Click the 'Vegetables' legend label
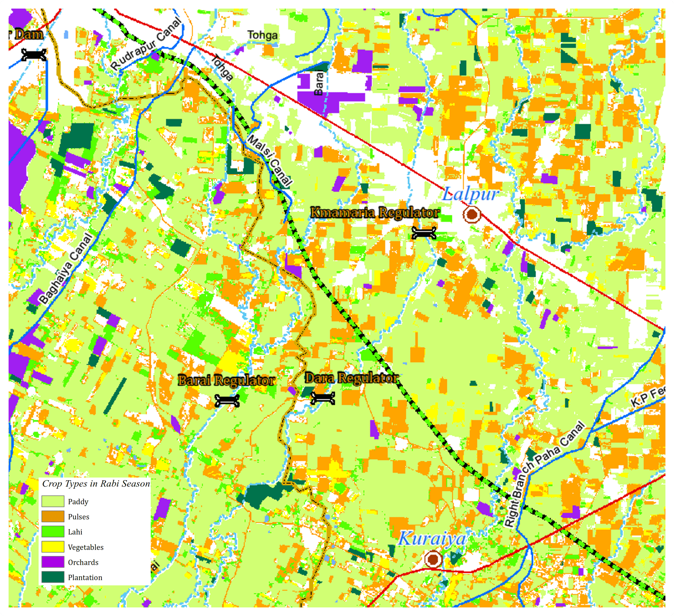The width and height of the screenshot is (674, 616). tap(85, 547)
